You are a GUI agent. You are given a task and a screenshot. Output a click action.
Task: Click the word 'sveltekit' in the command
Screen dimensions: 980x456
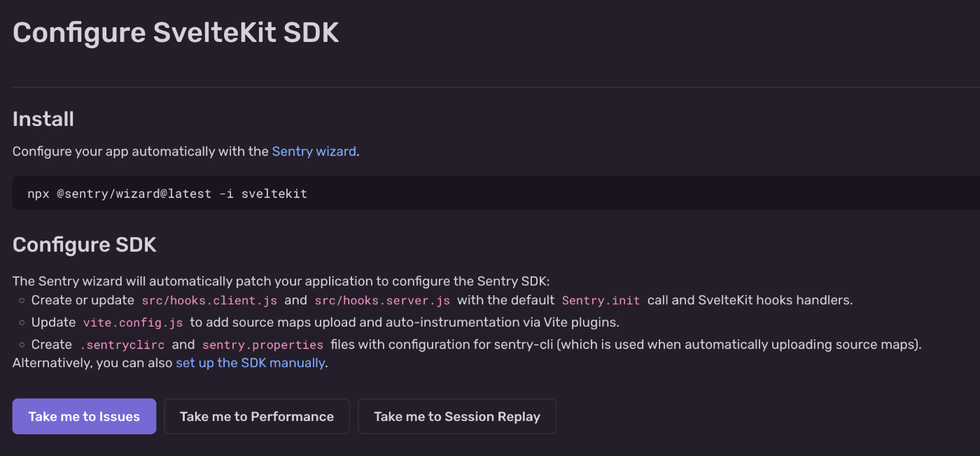[x=274, y=194]
